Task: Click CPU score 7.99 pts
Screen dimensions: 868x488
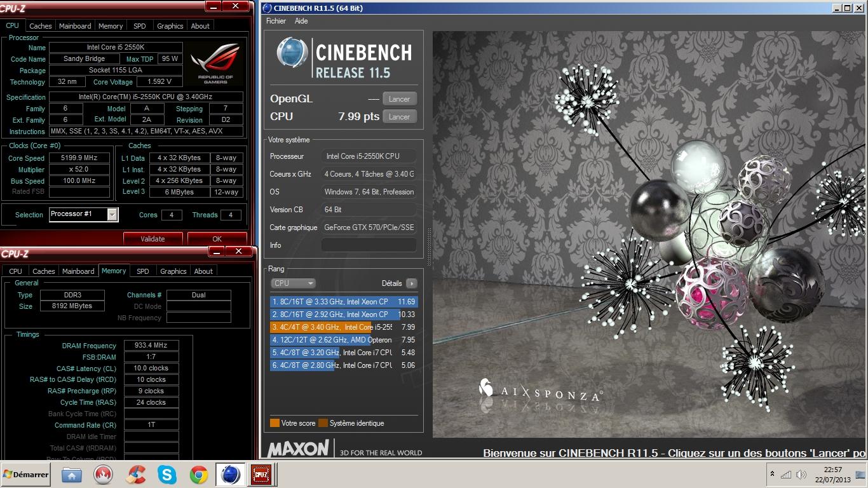Action: click(x=358, y=117)
